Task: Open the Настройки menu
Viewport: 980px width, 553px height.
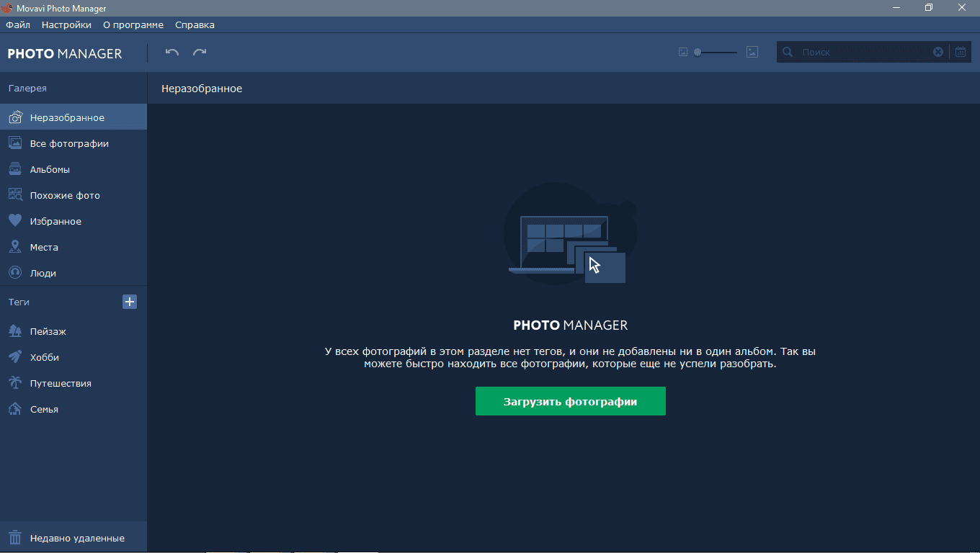Action: [66, 24]
